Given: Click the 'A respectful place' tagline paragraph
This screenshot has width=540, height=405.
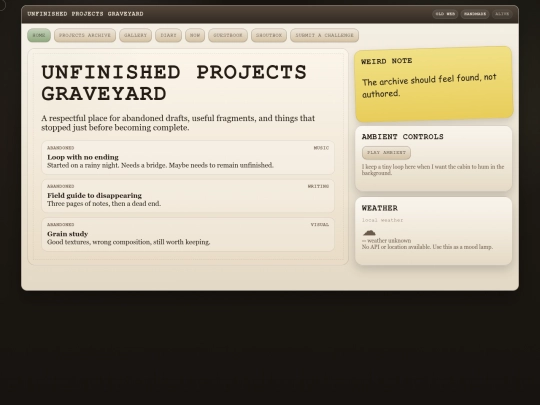Looking at the screenshot, I should tap(178, 123).
